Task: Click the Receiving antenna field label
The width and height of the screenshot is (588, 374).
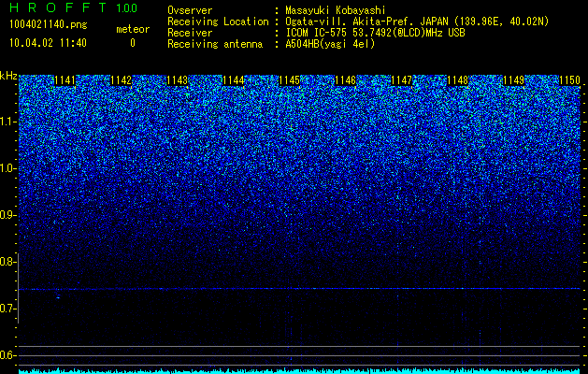Action: pyautogui.click(x=215, y=44)
